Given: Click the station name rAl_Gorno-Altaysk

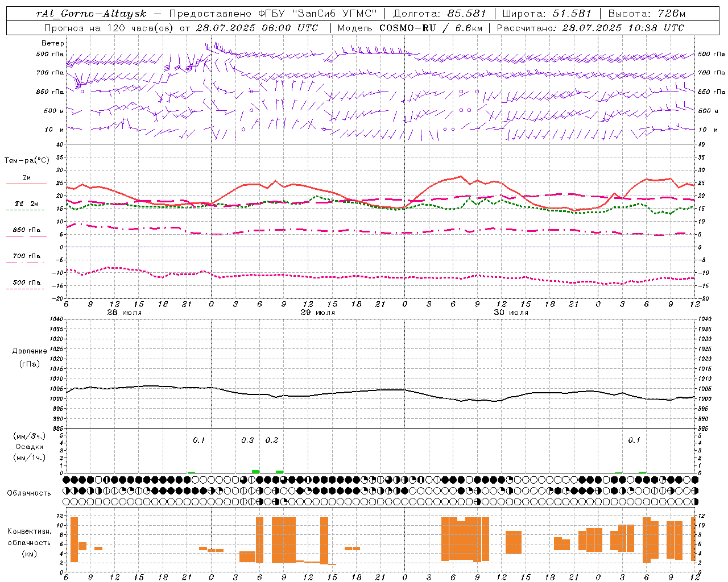Looking at the screenshot, I should click(92, 14).
